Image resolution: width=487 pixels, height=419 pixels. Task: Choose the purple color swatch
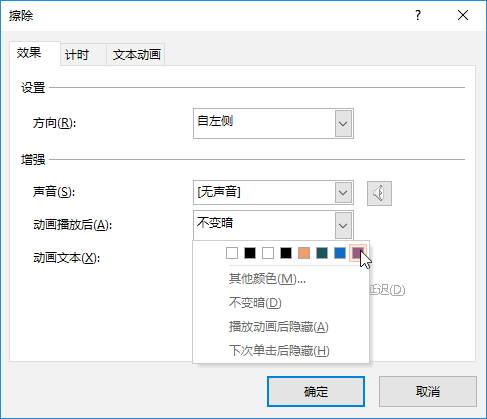click(x=358, y=253)
